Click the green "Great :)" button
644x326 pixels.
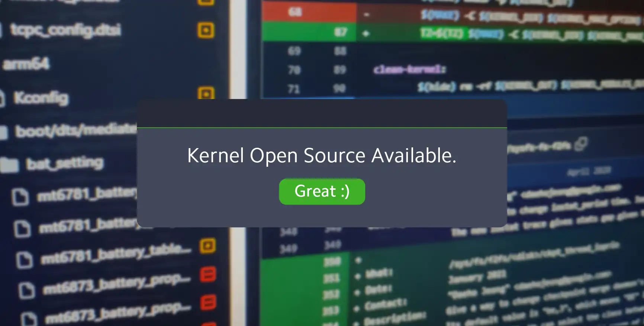(x=322, y=191)
